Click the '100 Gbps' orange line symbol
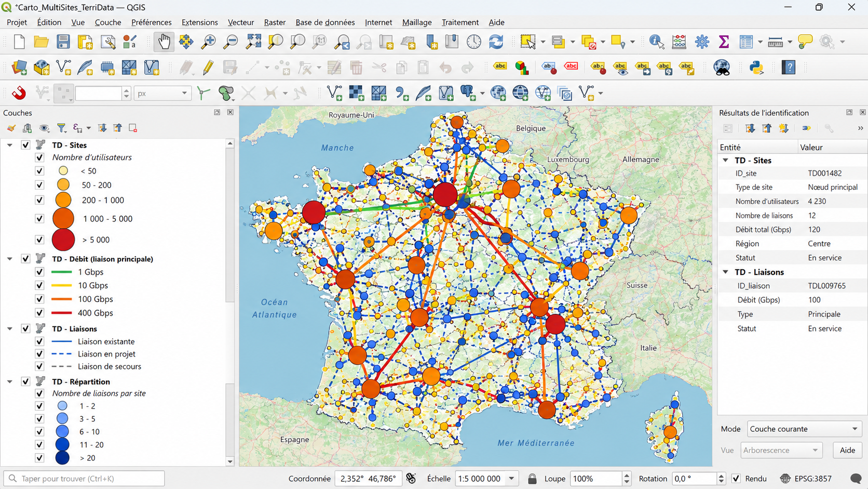 [62, 299]
